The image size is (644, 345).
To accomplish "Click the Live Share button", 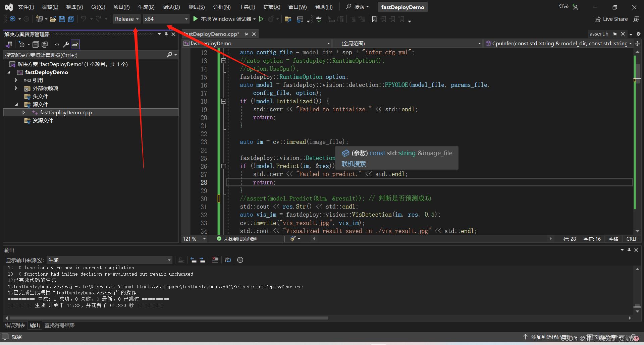I will [x=611, y=19].
